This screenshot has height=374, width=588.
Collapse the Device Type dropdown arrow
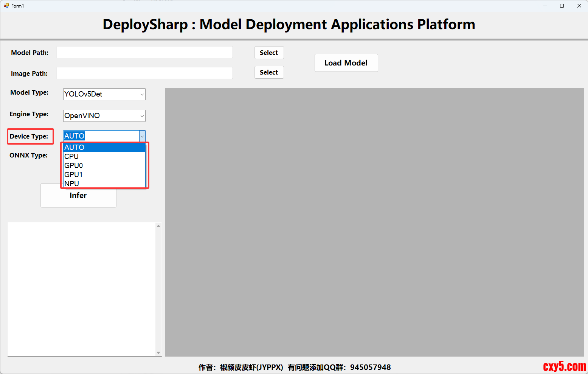tap(142, 136)
